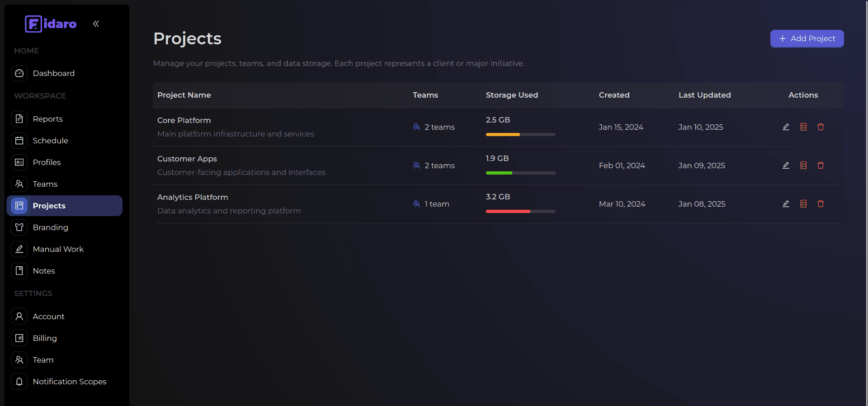Click the Fidaro logo icon

[x=33, y=24]
